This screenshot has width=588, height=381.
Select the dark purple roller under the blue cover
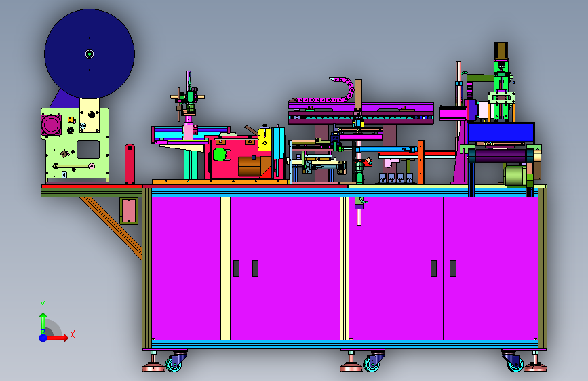point(501,156)
